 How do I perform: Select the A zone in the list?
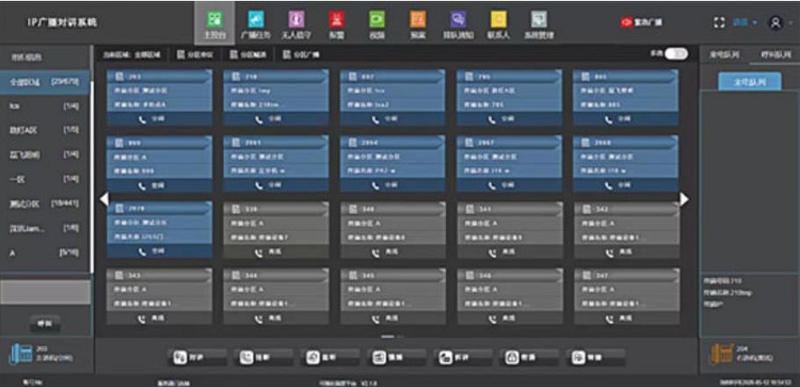pos(45,253)
